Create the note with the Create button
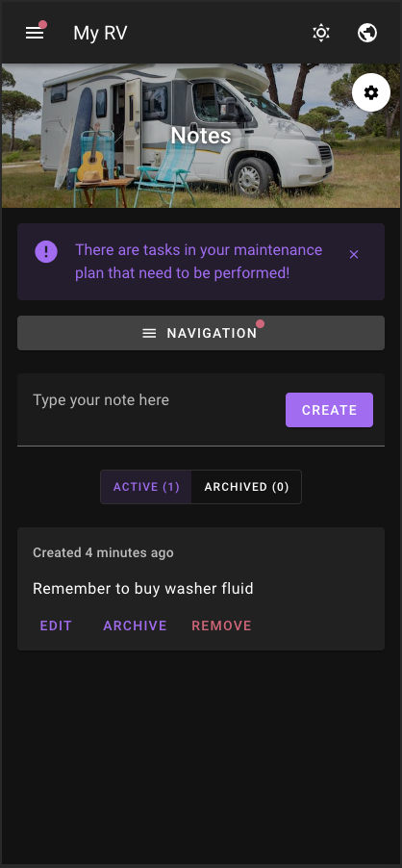The height and width of the screenshot is (868, 402). (x=329, y=410)
